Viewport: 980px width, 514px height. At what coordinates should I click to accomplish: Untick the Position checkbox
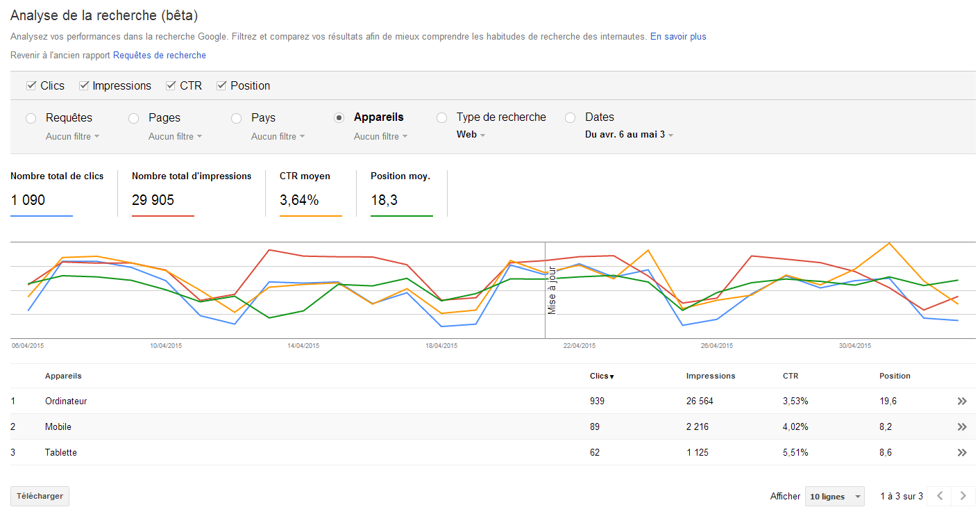[222, 85]
